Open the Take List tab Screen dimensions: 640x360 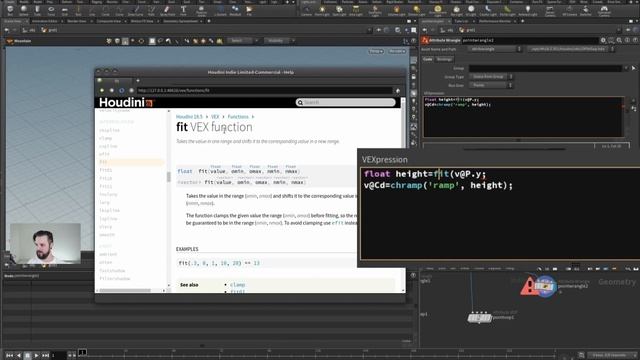coord(461,21)
